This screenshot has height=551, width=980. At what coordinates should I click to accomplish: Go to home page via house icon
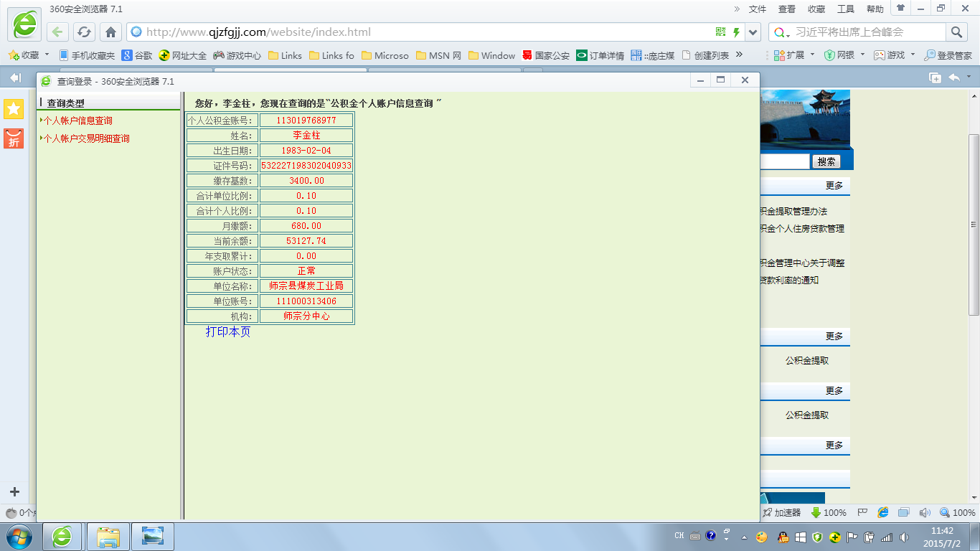click(x=110, y=32)
